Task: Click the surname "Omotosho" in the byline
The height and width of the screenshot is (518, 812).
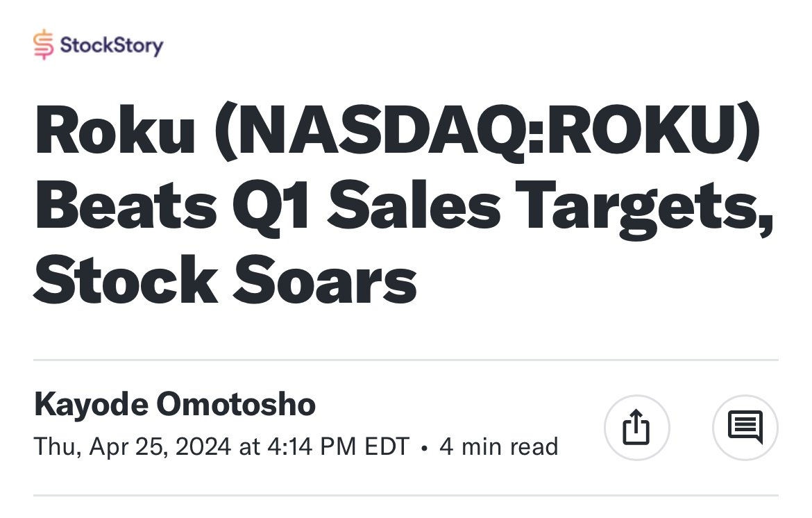Action: coord(236,404)
